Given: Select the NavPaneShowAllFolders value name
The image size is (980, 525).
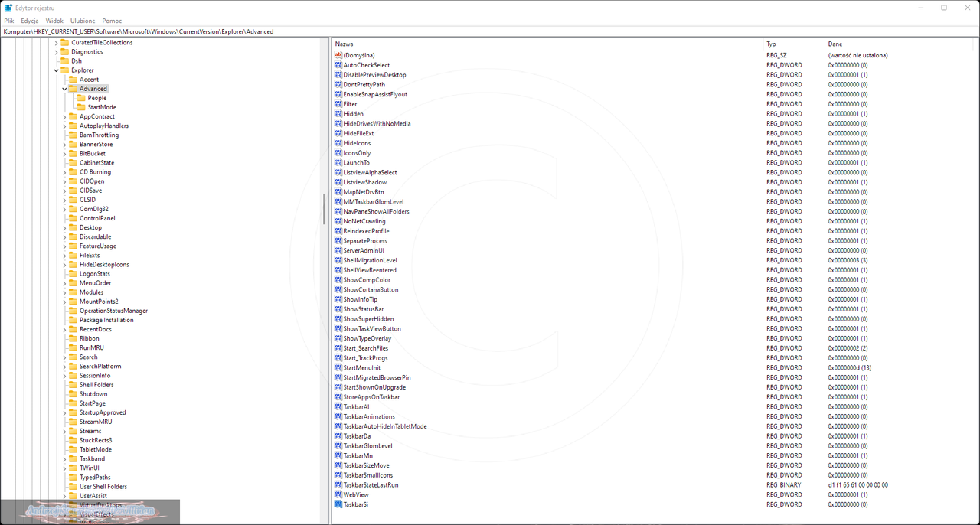Looking at the screenshot, I should (376, 211).
